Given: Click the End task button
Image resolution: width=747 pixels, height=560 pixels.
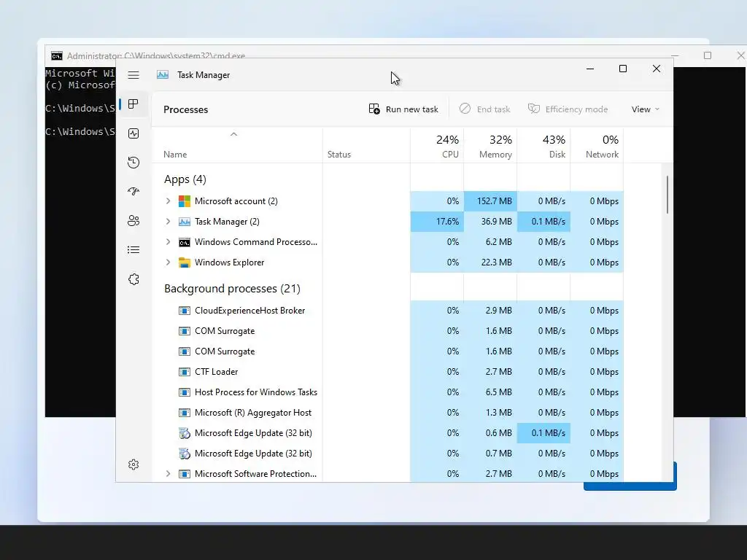Looking at the screenshot, I should (x=485, y=109).
